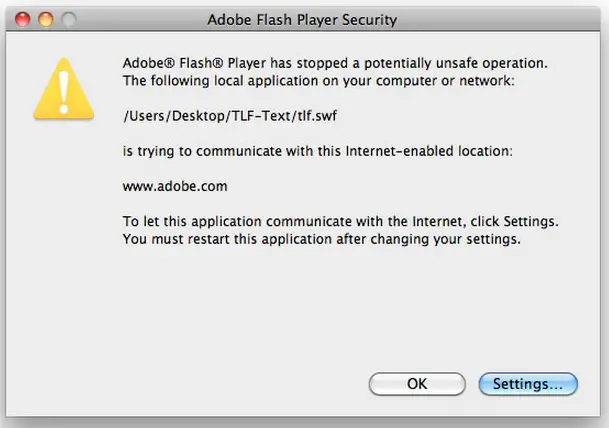Viewport: 609px width, 428px height.
Task: Minimize dialog using the yellow window button
Action: pos(45,18)
